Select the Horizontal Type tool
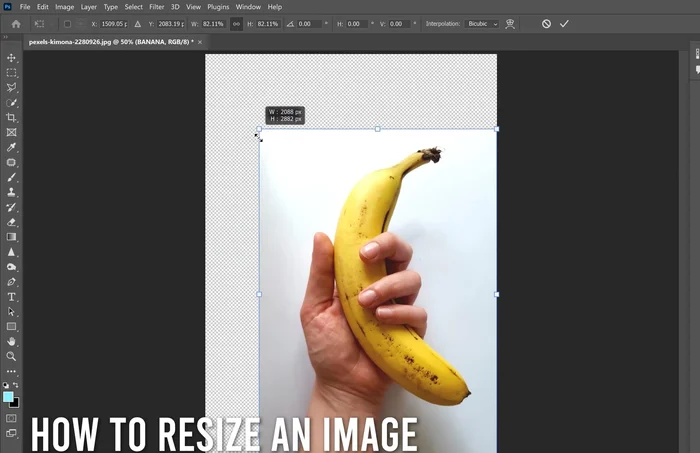The height and width of the screenshot is (453, 700). tap(12, 297)
